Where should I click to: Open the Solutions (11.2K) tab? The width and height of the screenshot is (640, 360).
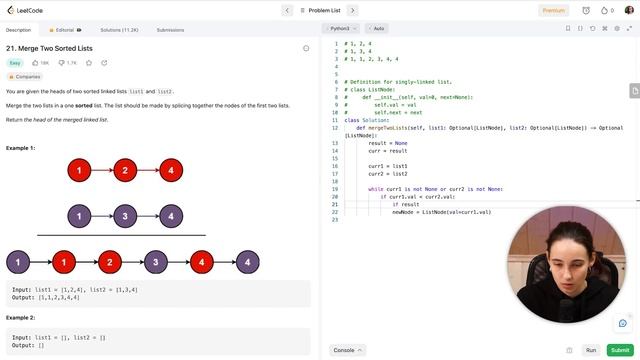[x=119, y=30]
